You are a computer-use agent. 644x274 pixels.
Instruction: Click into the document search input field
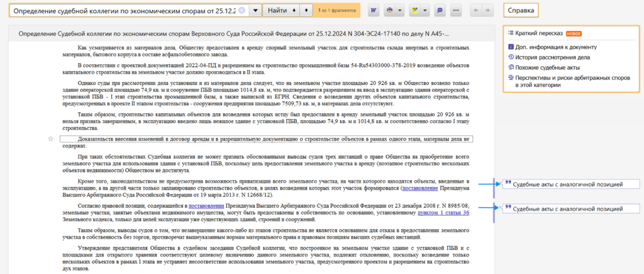[125, 11]
